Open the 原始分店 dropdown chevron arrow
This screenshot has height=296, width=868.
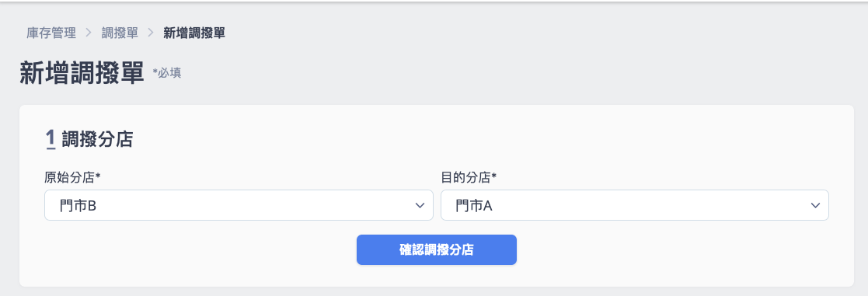[419, 205]
